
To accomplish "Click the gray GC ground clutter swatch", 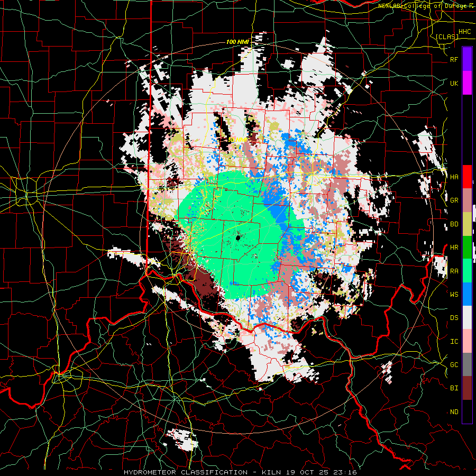I will click(x=467, y=364).
